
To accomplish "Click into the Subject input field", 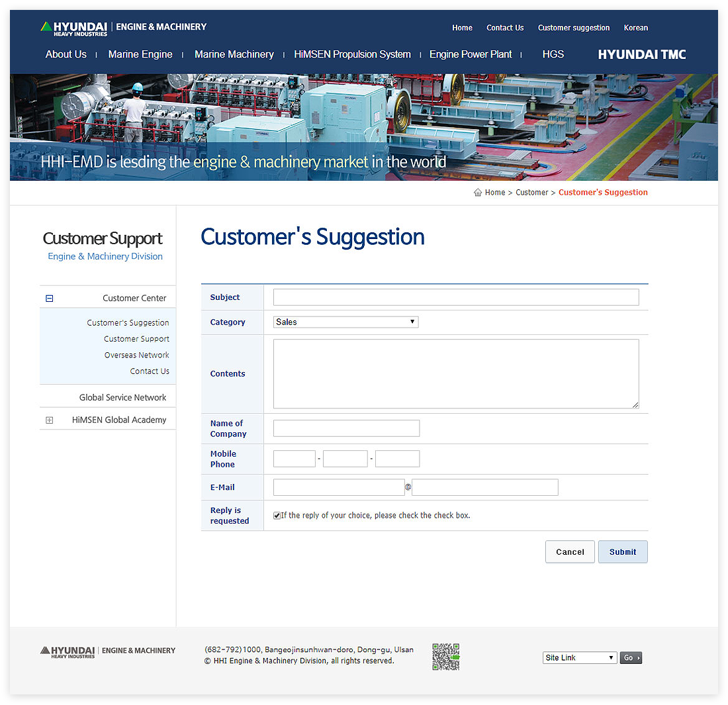I will 456,297.
